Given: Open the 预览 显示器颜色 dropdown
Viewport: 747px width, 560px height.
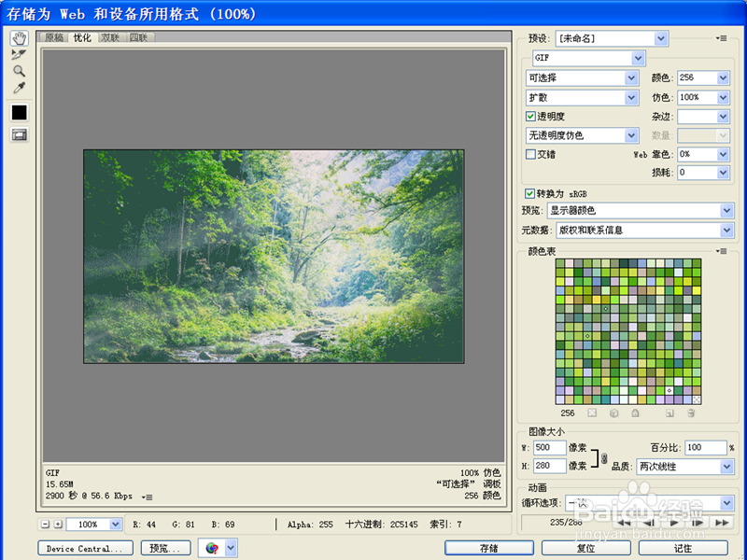Looking at the screenshot, I should (641, 211).
